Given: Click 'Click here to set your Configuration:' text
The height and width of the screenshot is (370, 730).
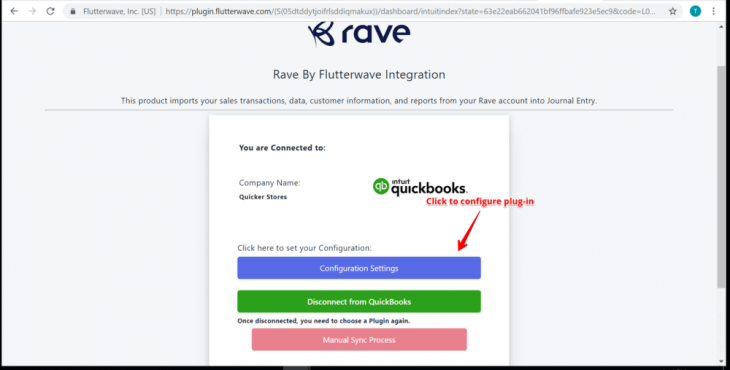Looking at the screenshot, I should 304,248.
